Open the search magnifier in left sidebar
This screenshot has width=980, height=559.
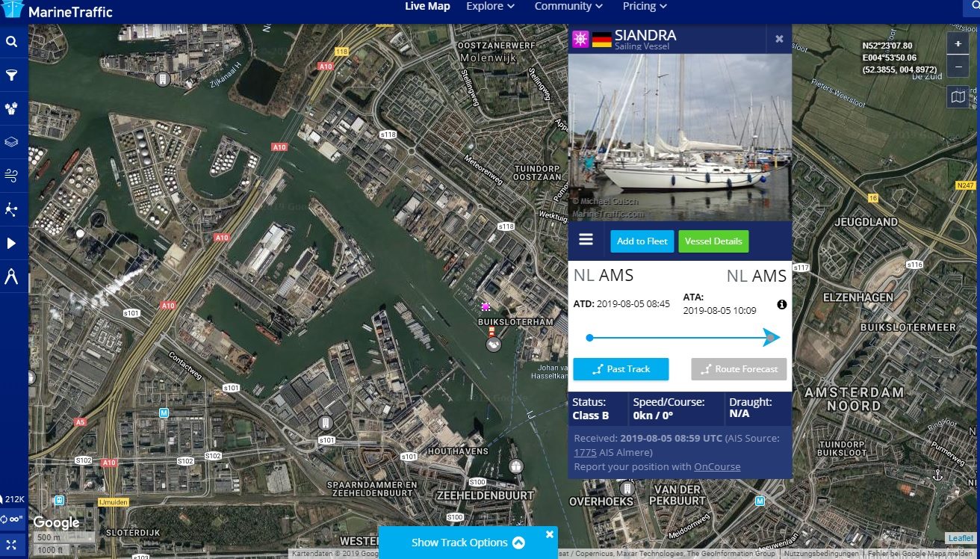click(x=12, y=42)
